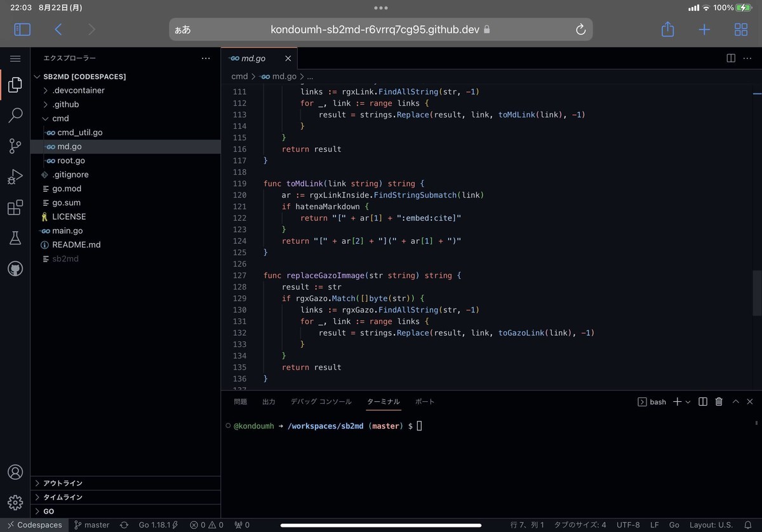Switch to the デバッグ コンソール tab
762x532 pixels.
coord(321,402)
